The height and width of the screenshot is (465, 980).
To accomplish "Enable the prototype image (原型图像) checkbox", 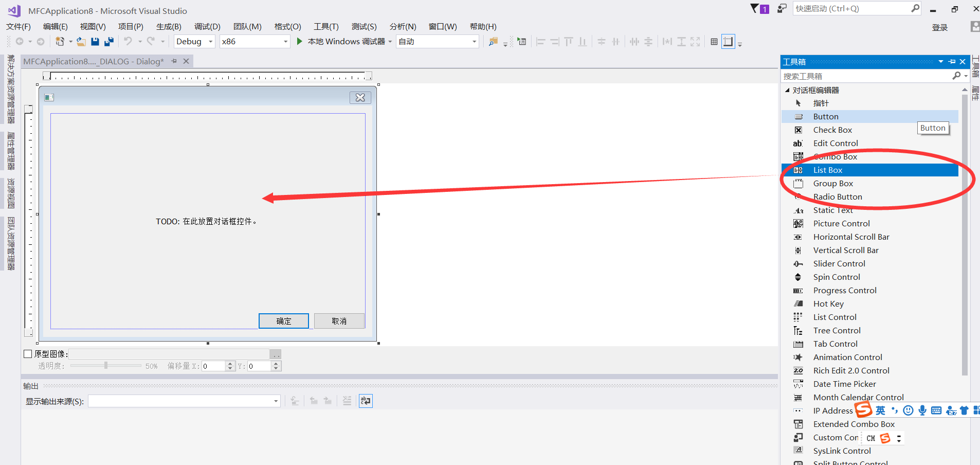I will pyautogui.click(x=28, y=354).
